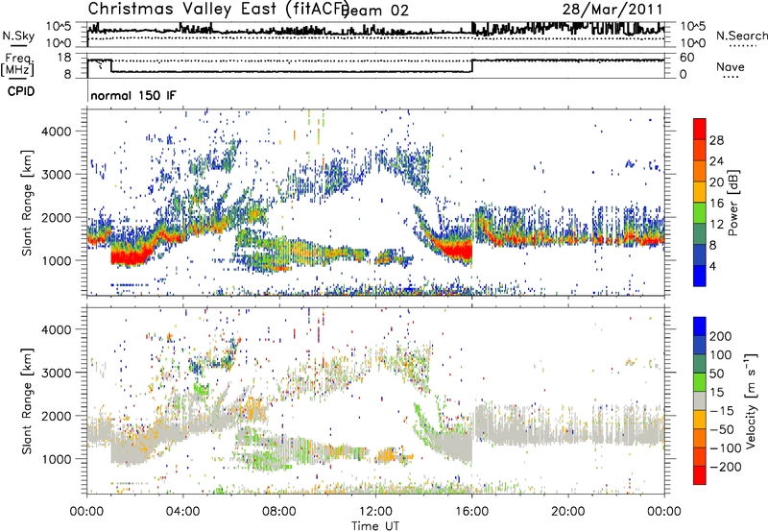Click the 1000 tick in velocity panel
The width and height of the screenshot is (768, 532).
(x=57, y=459)
